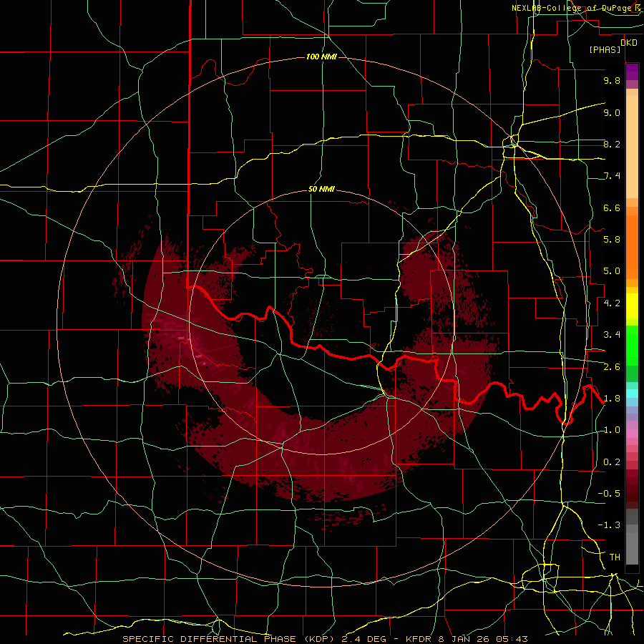The width and height of the screenshot is (644, 644).
Task: Select the 9.8 value on the color scale
Action: 612,80
